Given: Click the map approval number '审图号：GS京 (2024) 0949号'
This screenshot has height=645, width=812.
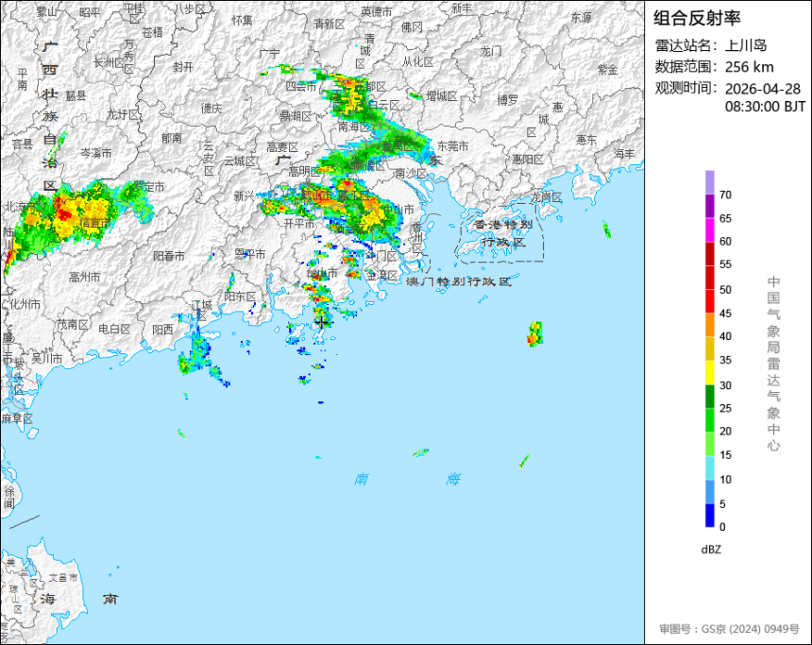Looking at the screenshot, I should click(x=729, y=629).
